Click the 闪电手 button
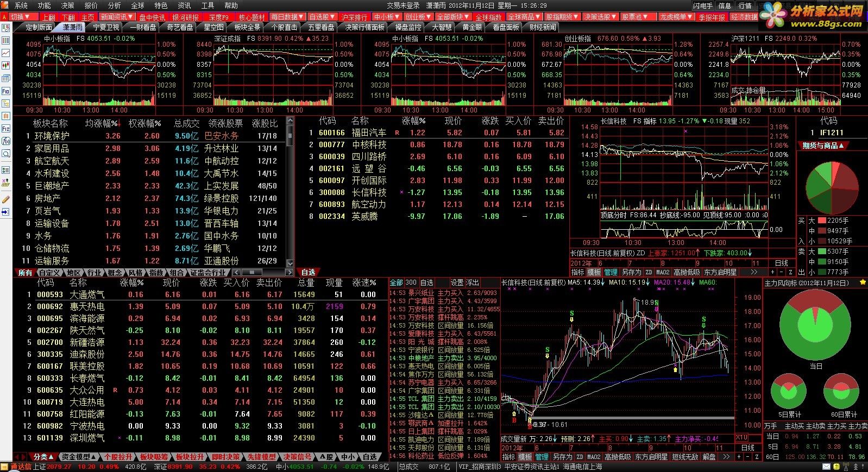Image resolution: width=868 pixels, height=472 pixels. pos(702,5)
